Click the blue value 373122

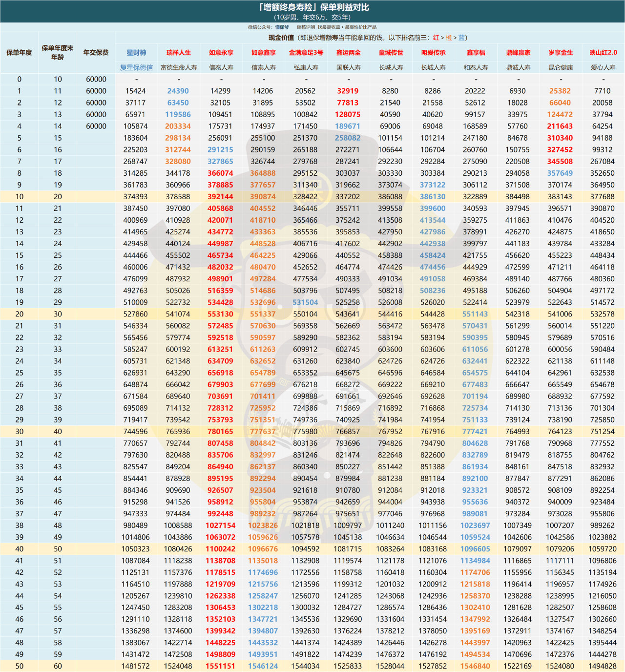(x=433, y=185)
